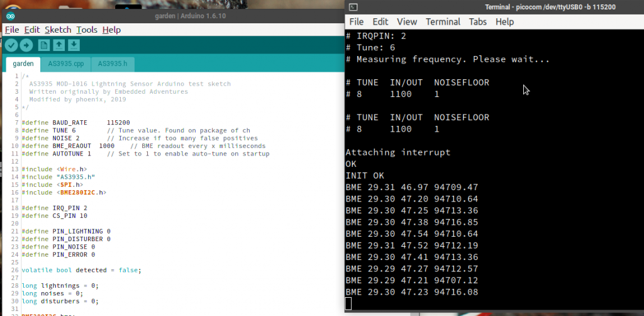
Task: Open the Arduino File menu
Action: coord(12,30)
